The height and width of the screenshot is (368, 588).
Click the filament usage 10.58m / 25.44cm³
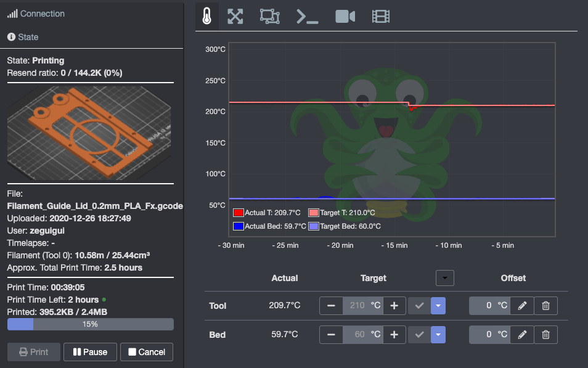tap(113, 255)
